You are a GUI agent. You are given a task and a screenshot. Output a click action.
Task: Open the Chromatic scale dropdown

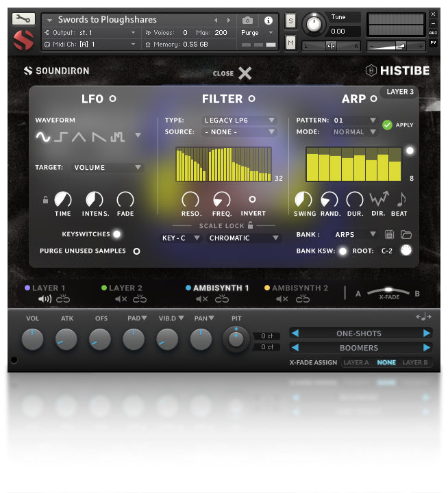(x=244, y=238)
